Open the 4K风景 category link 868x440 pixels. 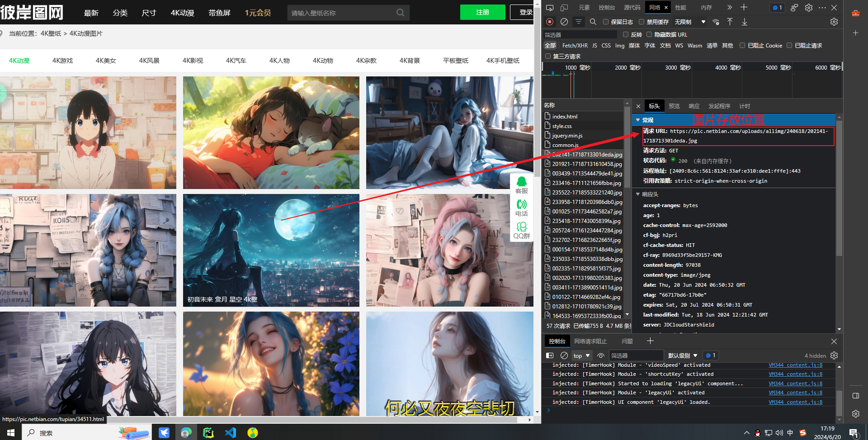[149, 61]
